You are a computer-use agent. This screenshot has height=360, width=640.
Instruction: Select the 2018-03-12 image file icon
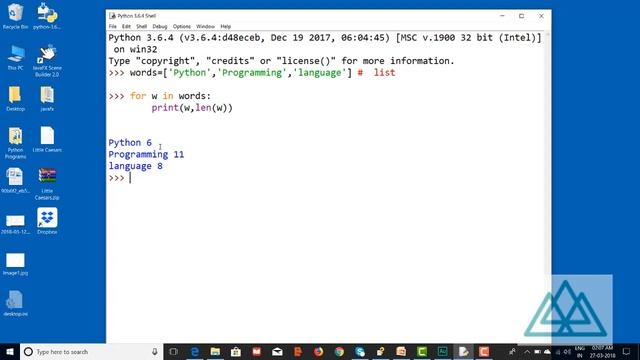pos(16,224)
